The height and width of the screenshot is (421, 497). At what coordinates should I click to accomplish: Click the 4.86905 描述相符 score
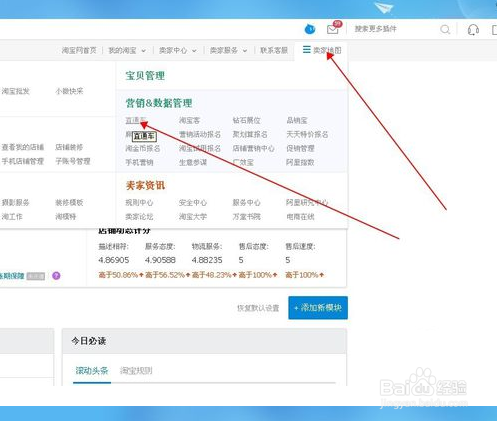pyautogui.click(x=114, y=260)
